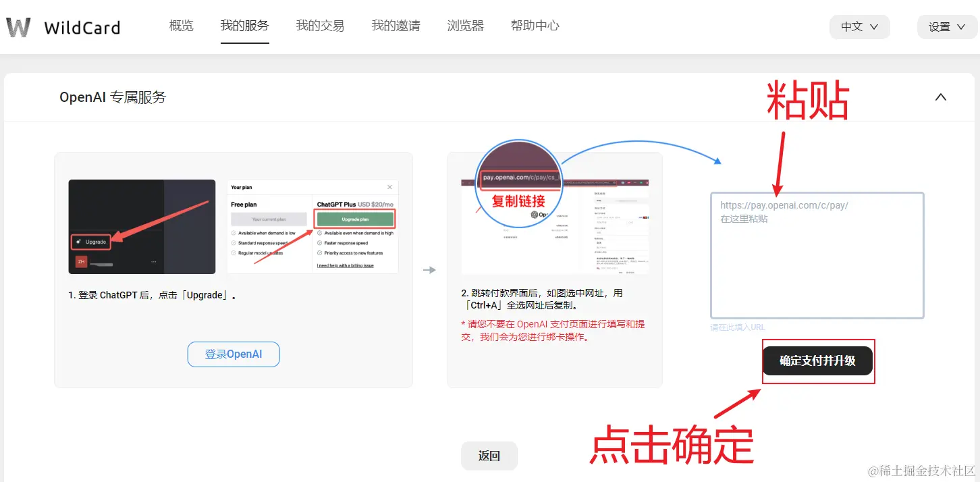This screenshot has width=980, height=482.
Task: Click the copy-link payment page thumbnail
Action: click(x=555, y=226)
